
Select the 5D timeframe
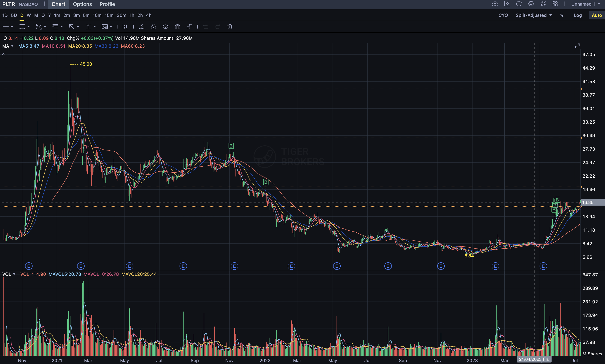14,15
